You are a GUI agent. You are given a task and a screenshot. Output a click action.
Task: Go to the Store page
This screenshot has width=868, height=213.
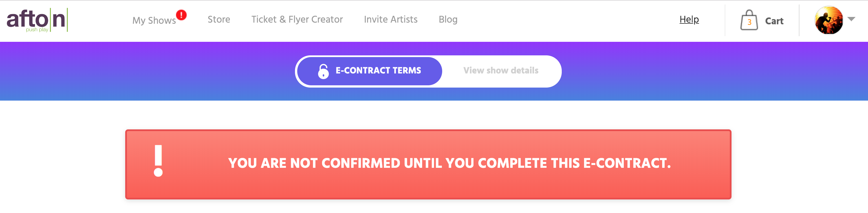pyautogui.click(x=219, y=19)
